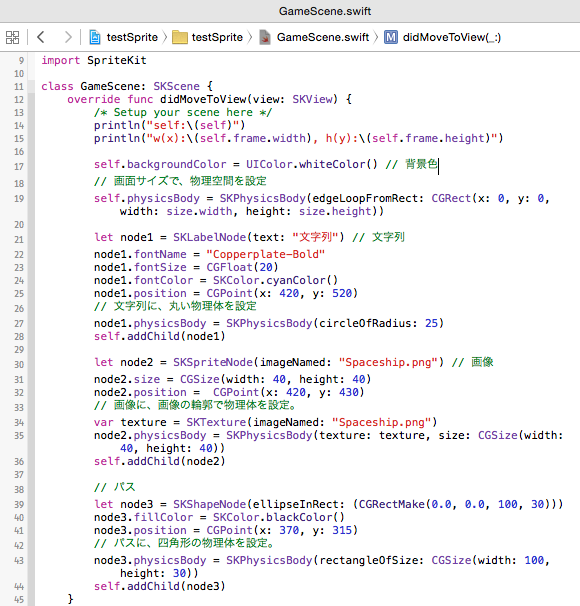Click the println("self:\(self)") line
The height and width of the screenshot is (606, 580).
pyautogui.click(x=169, y=125)
